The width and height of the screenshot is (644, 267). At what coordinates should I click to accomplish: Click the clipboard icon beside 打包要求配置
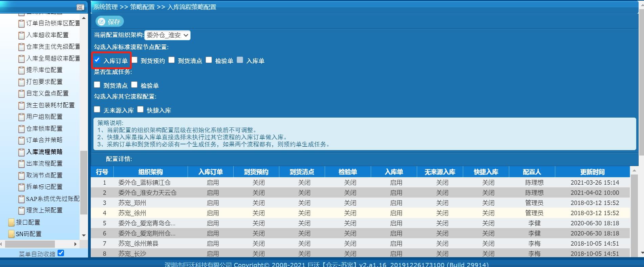(21, 82)
